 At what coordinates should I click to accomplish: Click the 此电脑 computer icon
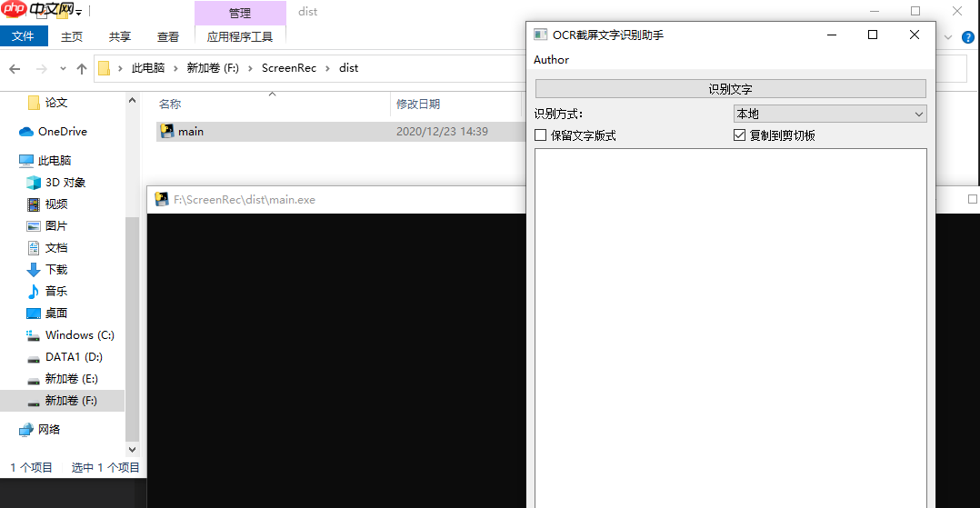tap(25, 161)
